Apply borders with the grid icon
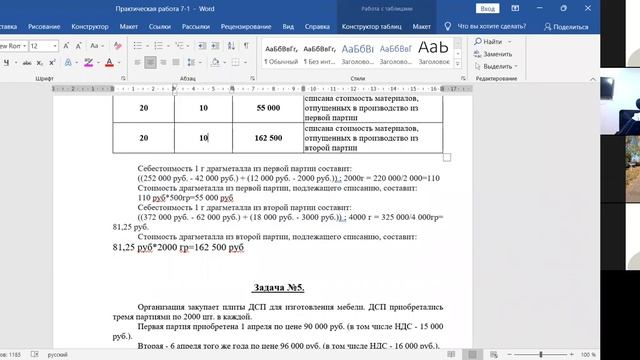This screenshot has width=640, height=360. (x=236, y=62)
